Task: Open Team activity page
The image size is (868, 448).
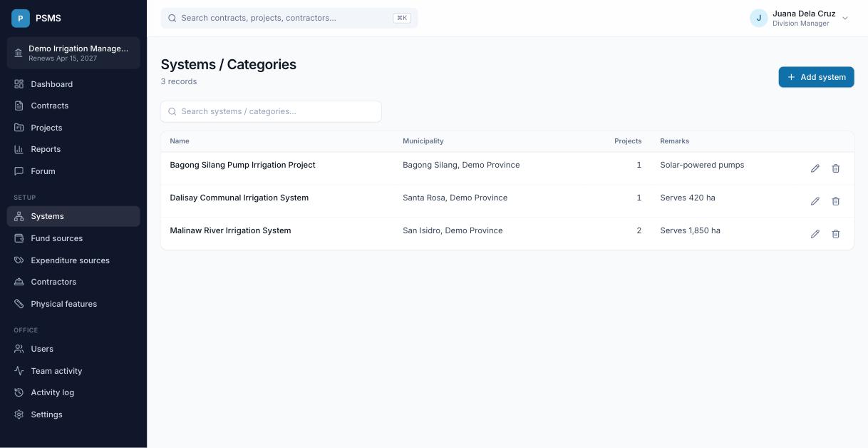Action: coord(73,371)
